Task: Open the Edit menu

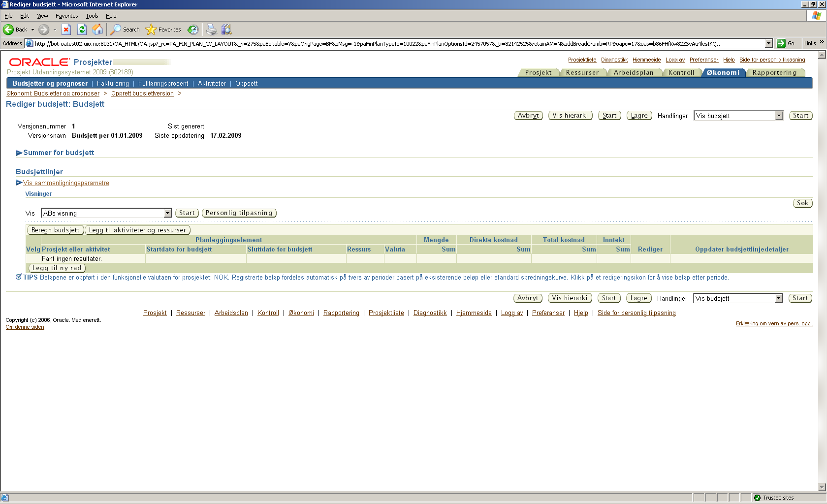Action: tap(25, 16)
